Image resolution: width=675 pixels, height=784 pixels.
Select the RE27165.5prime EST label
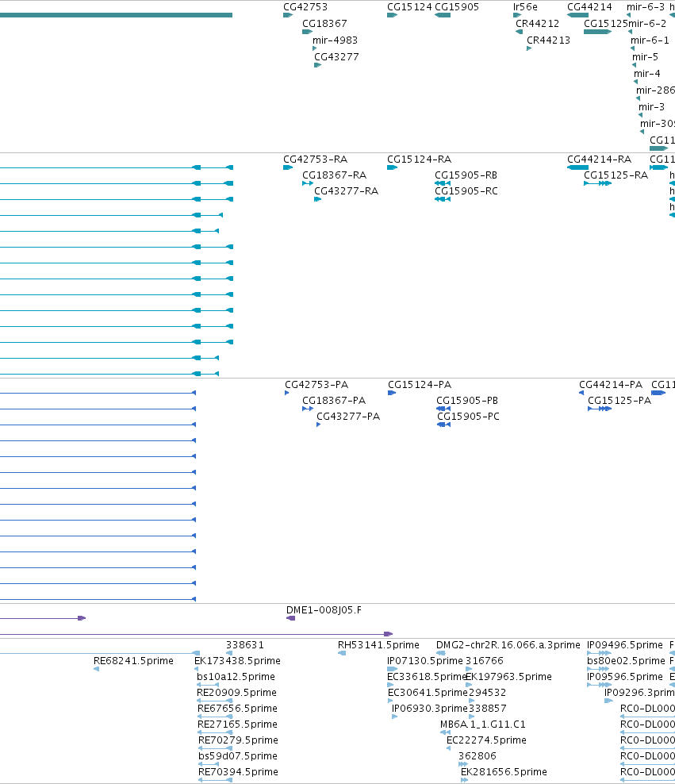point(237,725)
